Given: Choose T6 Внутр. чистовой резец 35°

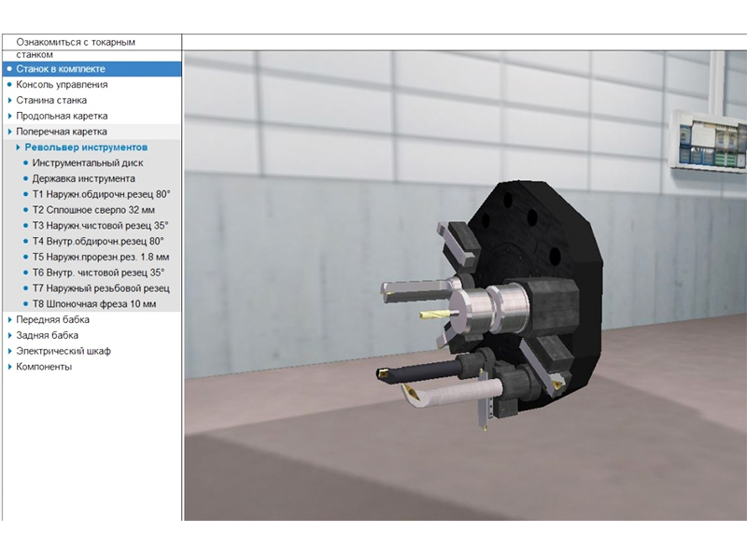Looking at the screenshot, I should (98, 273).
